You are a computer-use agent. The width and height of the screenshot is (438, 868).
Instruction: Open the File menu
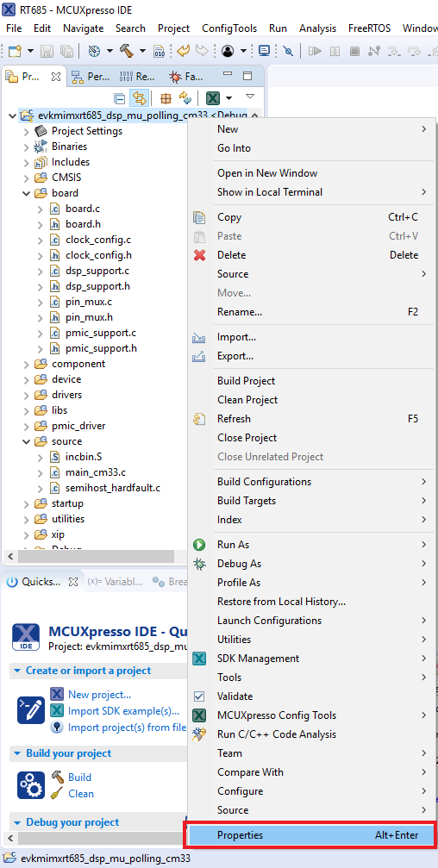pyautogui.click(x=13, y=28)
